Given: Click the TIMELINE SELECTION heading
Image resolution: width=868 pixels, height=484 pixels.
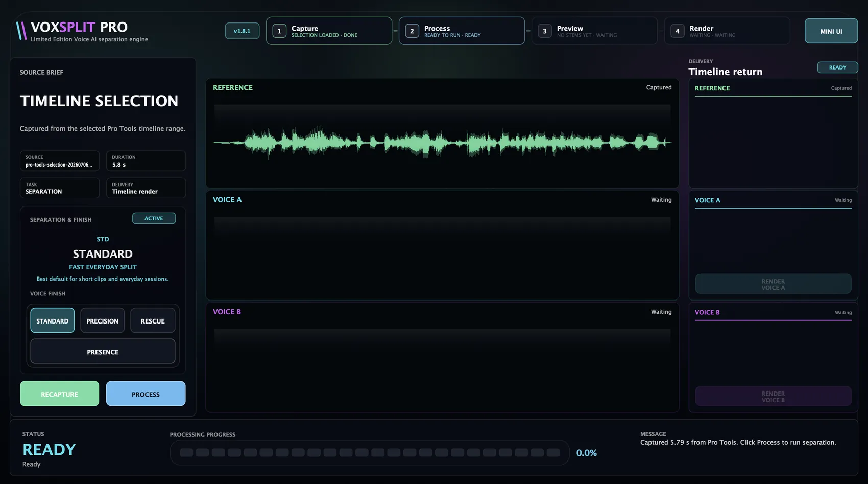Looking at the screenshot, I should tap(99, 101).
